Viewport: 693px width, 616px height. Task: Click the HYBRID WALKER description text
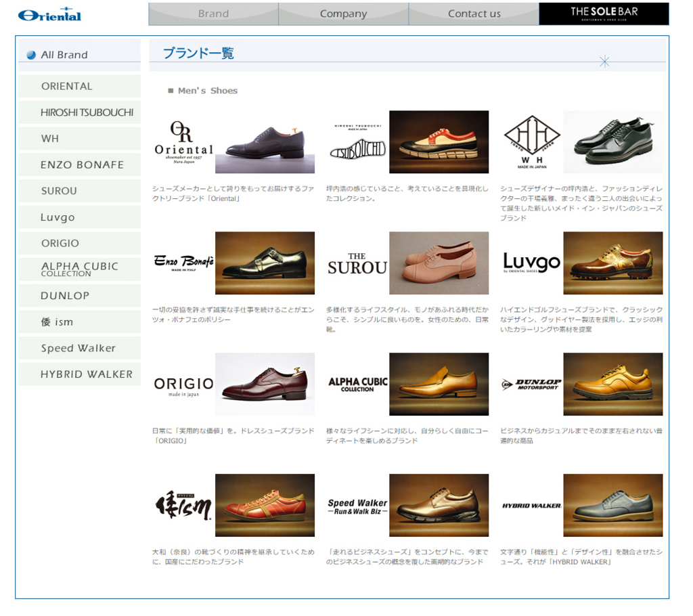click(581, 556)
